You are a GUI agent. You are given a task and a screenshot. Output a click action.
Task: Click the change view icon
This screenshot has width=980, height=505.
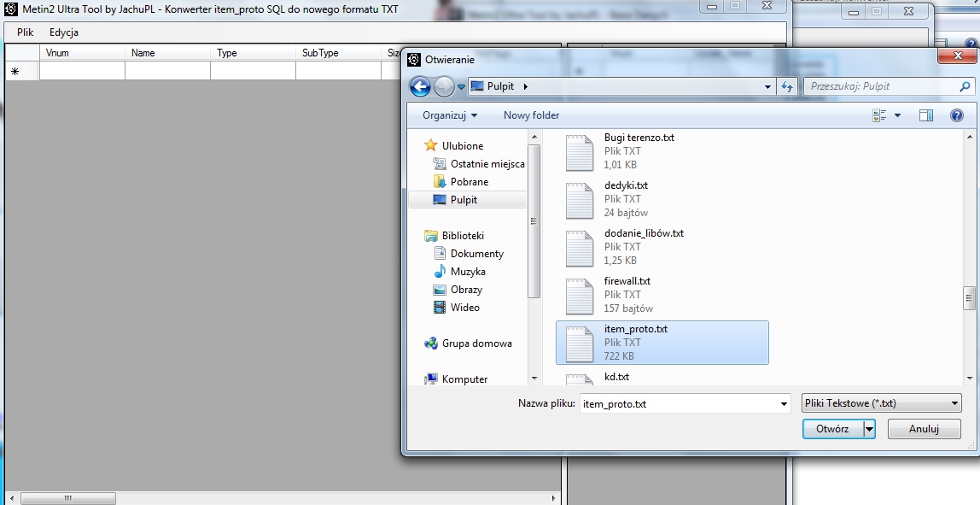click(x=879, y=115)
